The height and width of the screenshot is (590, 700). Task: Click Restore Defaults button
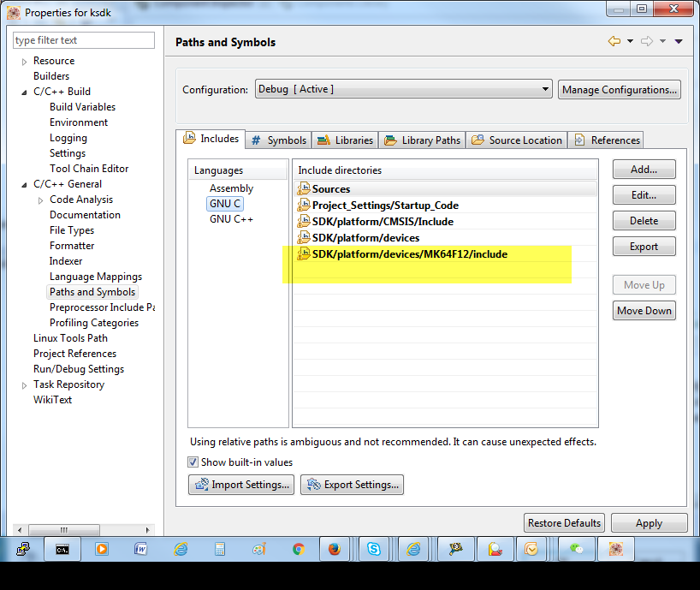coord(564,522)
